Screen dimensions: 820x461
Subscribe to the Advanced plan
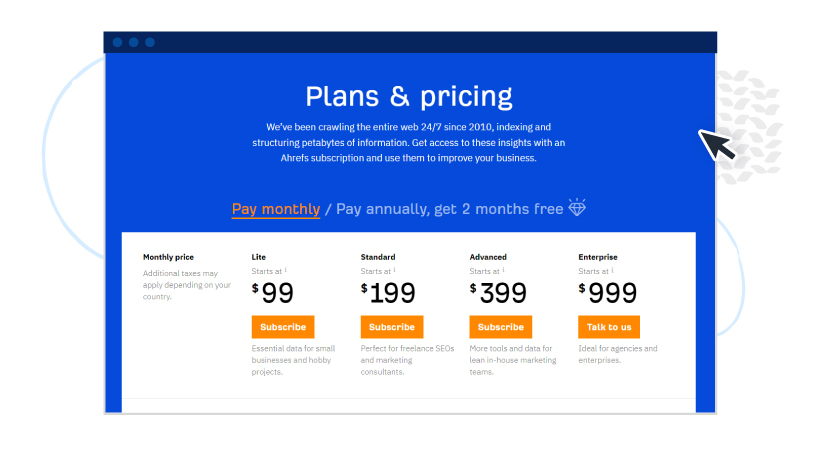[500, 327]
